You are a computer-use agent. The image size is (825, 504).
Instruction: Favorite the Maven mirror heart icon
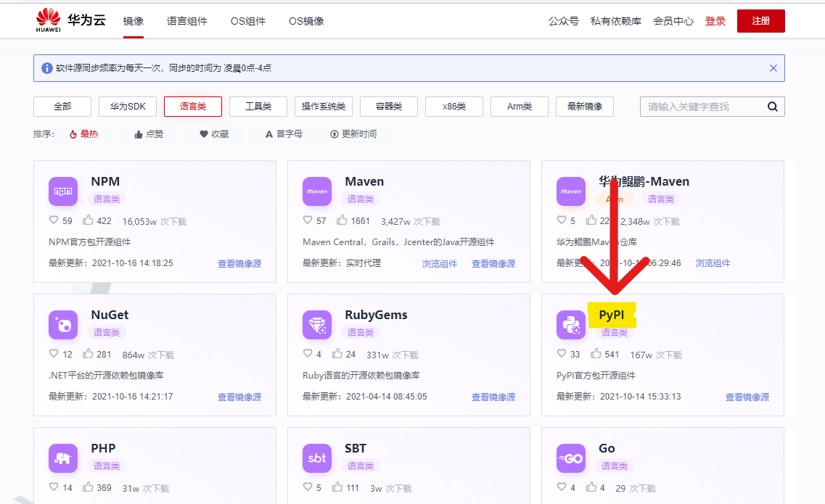308,220
